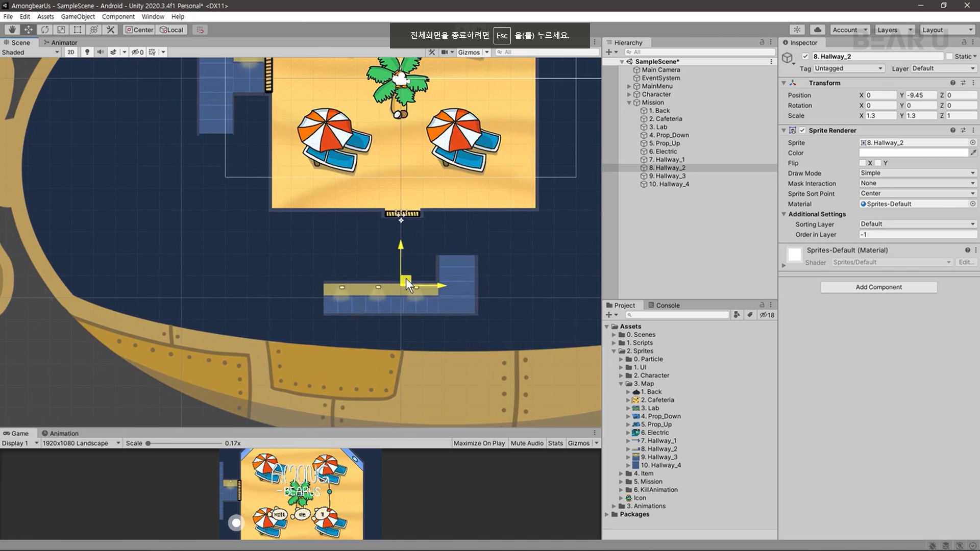Viewport: 980px width, 551px height.
Task: Toggle Local handle rotation
Action: click(x=172, y=30)
